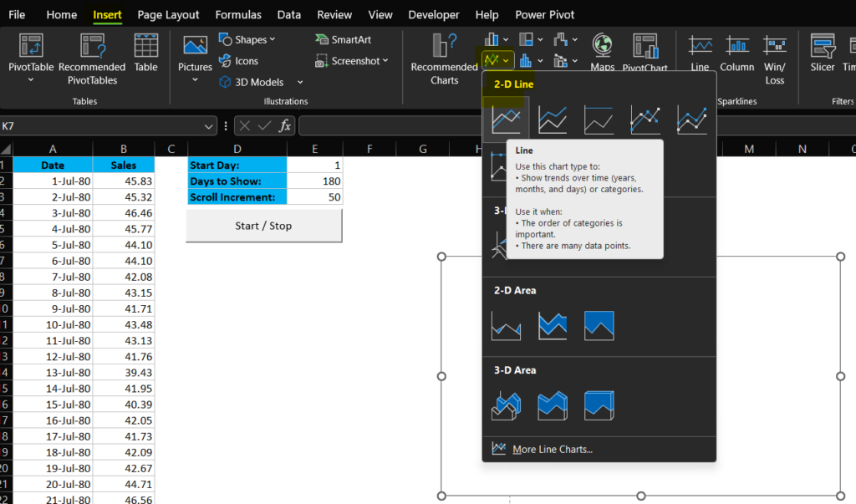The height and width of the screenshot is (504, 856).
Task: Open the Formulas tab
Action: click(x=238, y=15)
